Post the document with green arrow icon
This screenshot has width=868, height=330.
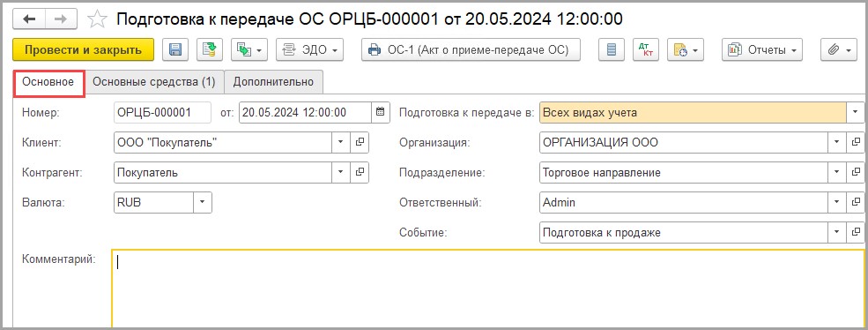tap(209, 50)
